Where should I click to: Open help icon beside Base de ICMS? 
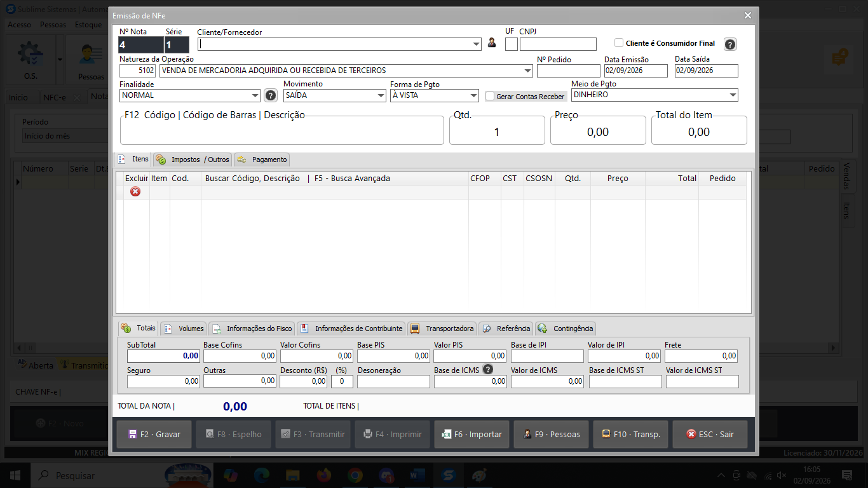[488, 369]
